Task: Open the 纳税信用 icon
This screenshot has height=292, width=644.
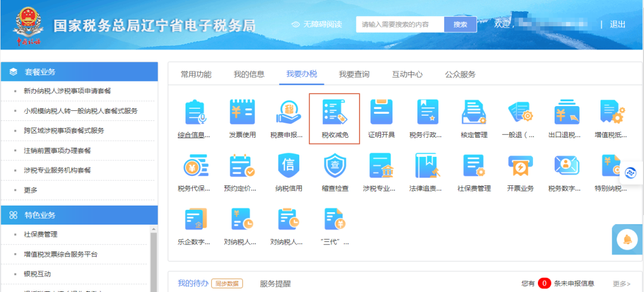Action: point(289,166)
